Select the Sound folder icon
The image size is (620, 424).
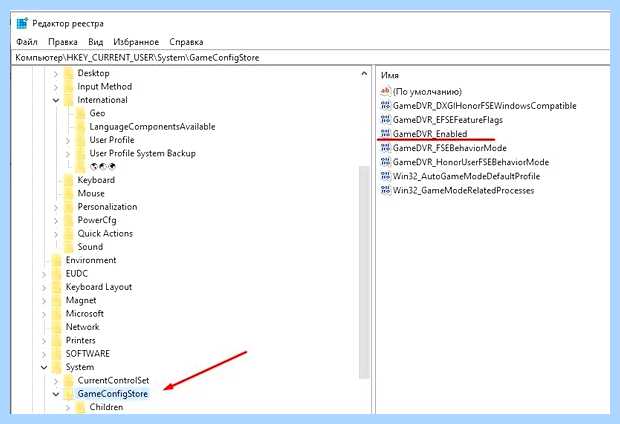tap(68, 247)
